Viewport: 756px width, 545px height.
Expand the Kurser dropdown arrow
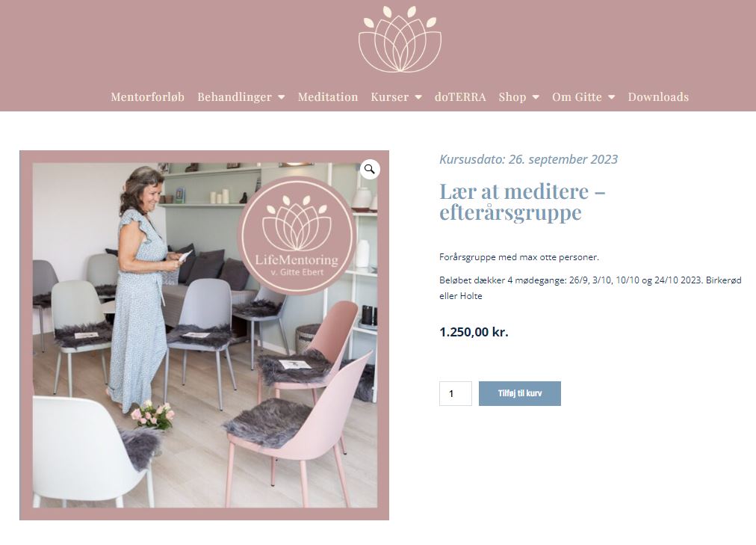[x=418, y=97]
